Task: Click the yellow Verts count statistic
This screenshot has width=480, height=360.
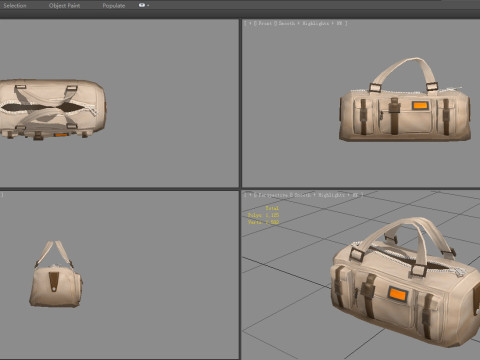Action: [x=263, y=222]
